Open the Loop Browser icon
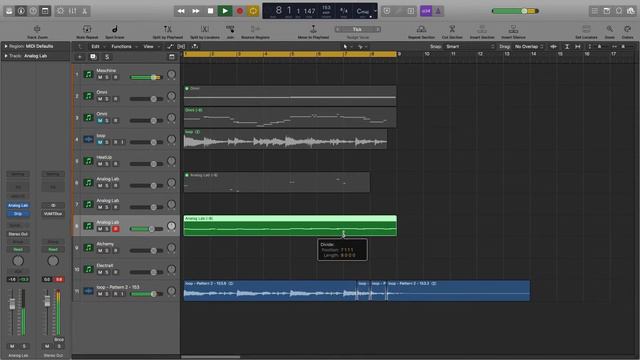The height and width of the screenshot is (360, 640). pos(619,11)
